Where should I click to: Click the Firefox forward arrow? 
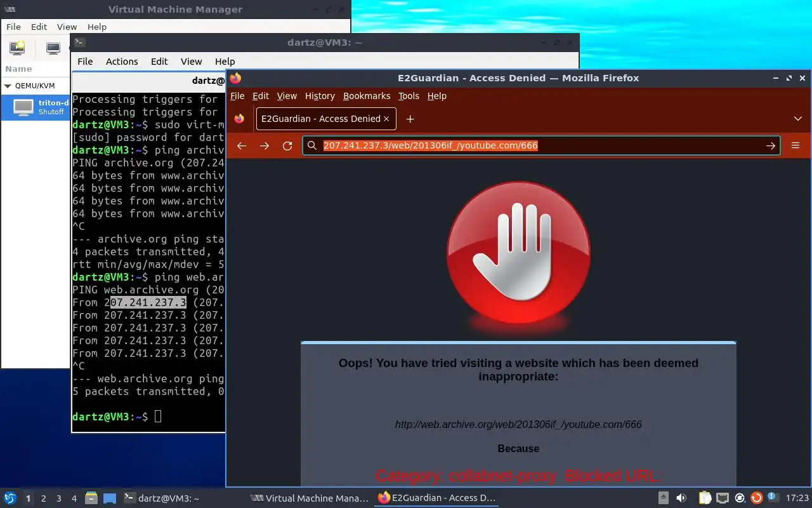[265, 145]
